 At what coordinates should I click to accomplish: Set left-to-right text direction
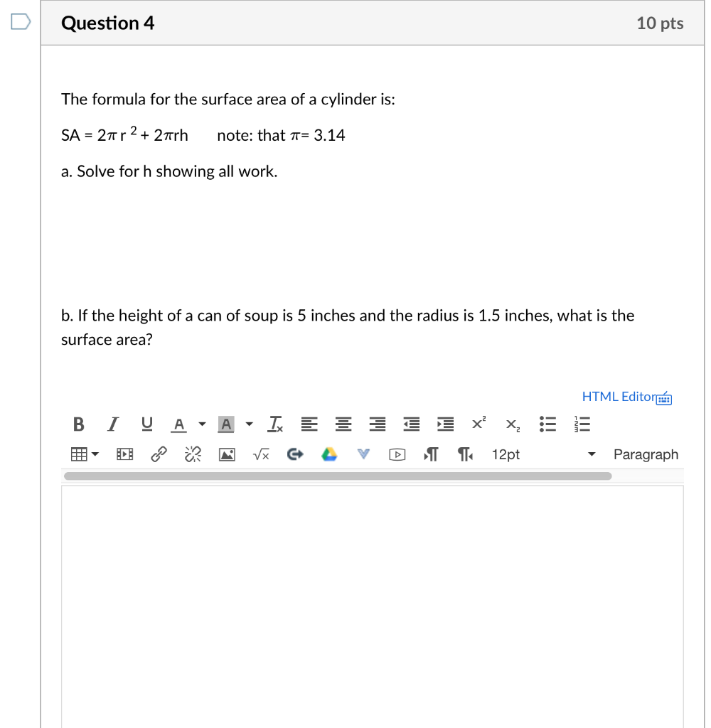(x=431, y=454)
